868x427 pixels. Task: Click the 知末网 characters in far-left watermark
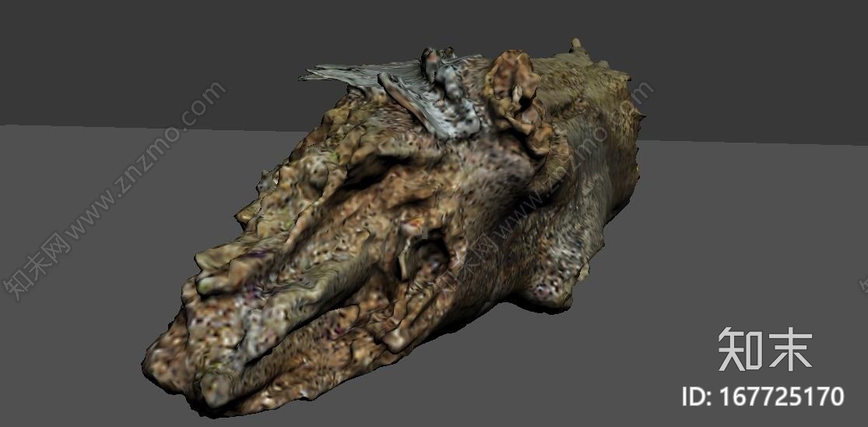[35, 269]
